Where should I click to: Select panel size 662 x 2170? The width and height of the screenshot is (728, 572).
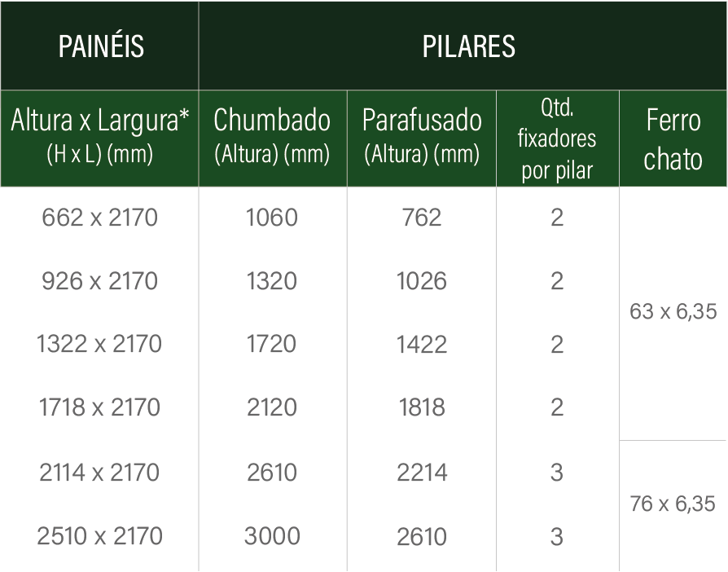click(x=100, y=218)
